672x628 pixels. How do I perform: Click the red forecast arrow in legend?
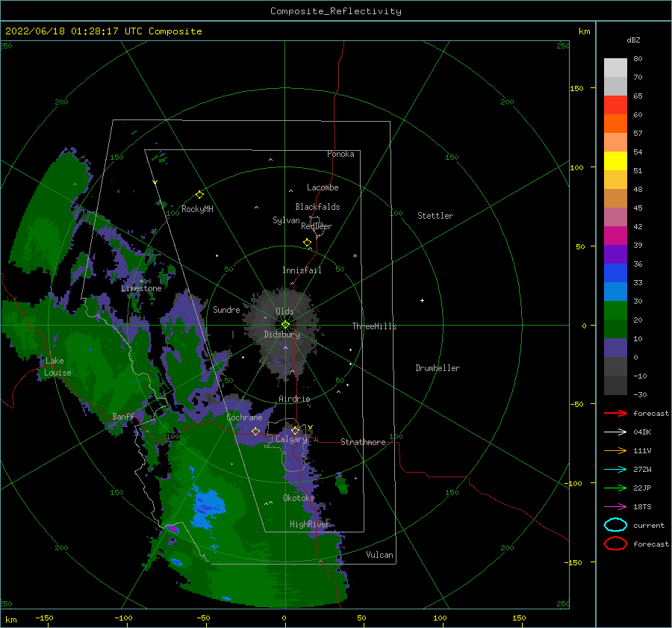615,413
